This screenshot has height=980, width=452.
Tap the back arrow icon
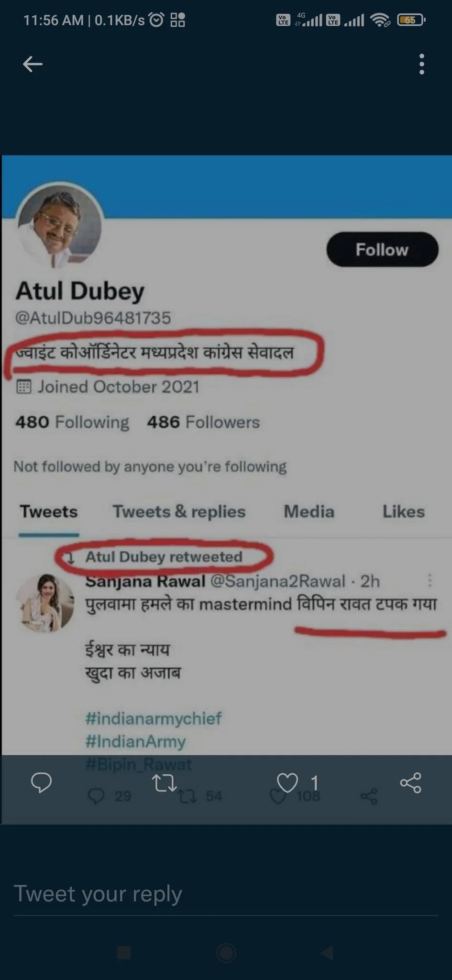(x=33, y=64)
